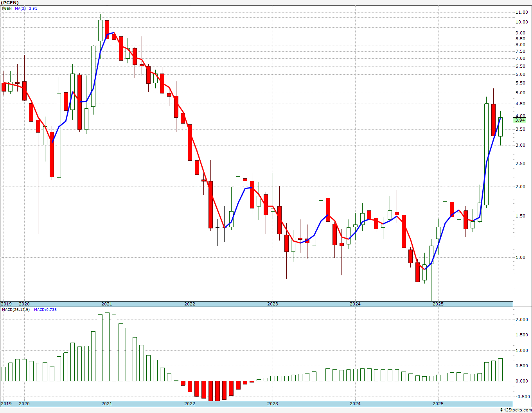
Task: Click the -0.500 MACD axis label
Action: (521, 397)
